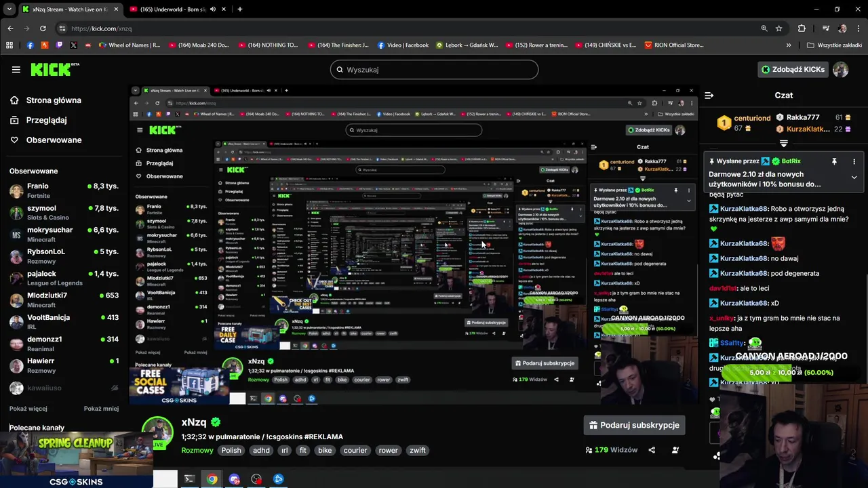The width and height of the screenshot is (868, 488).
Task: Select the zwift tag
Action: tap(418, 450)
